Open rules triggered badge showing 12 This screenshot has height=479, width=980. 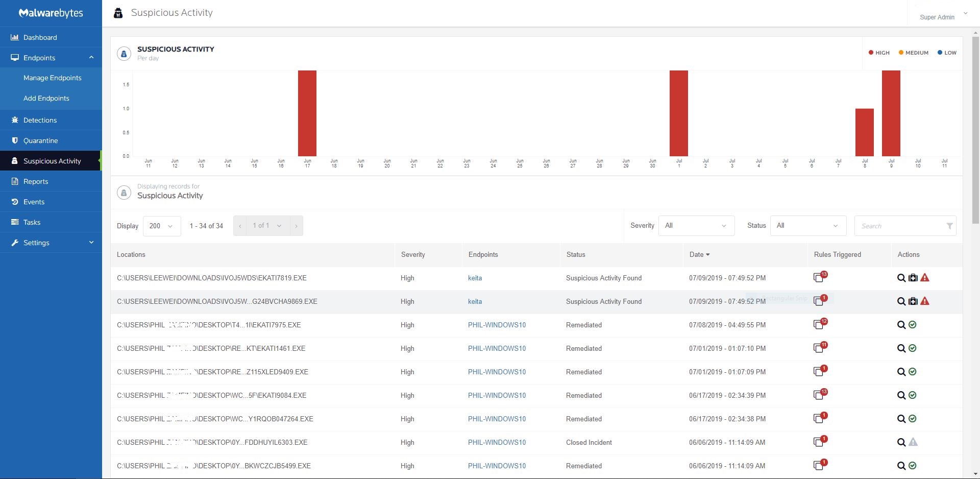click(x=820, y=324)
